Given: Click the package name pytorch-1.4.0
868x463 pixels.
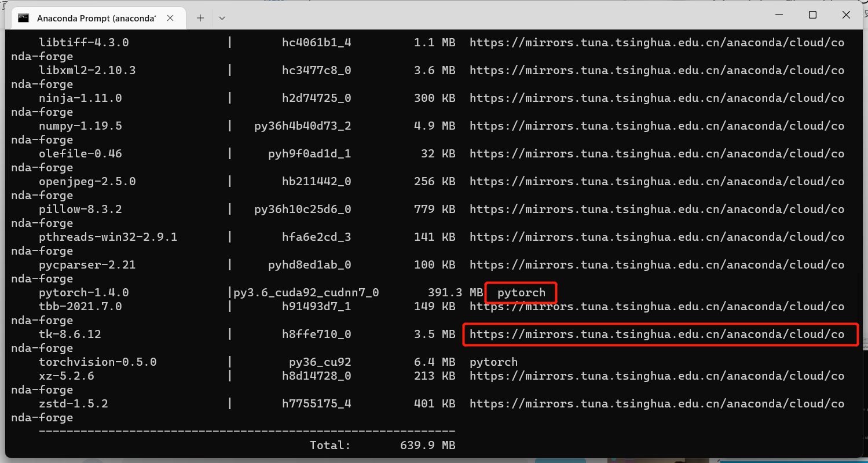Looking at the screenshot, I should click(x=84, y=292).
